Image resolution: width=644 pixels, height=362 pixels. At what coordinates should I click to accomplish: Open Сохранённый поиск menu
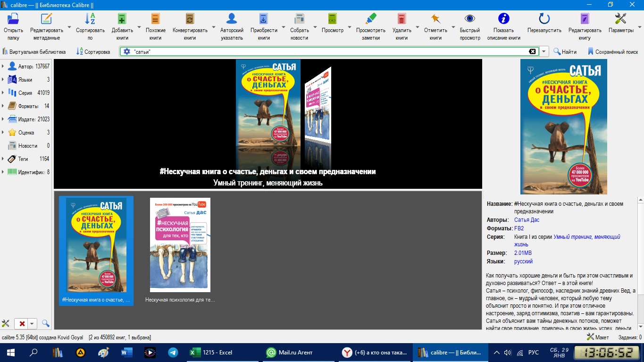(x=612, y=52)
